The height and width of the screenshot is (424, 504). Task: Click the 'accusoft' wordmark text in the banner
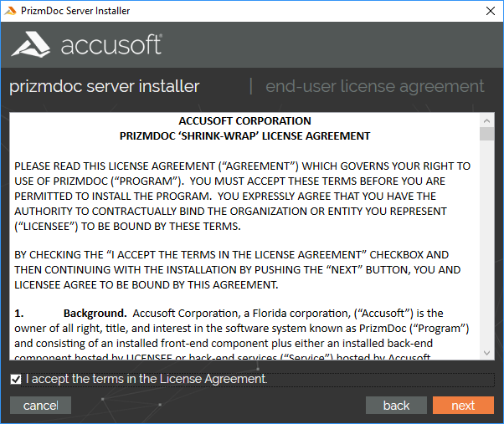coord(111,44)
